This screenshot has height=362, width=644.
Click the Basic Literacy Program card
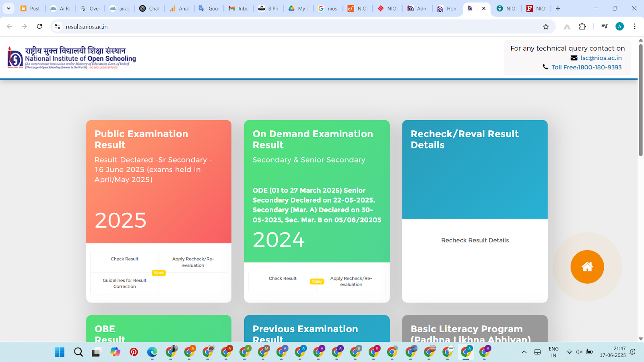tap(475, 329)
